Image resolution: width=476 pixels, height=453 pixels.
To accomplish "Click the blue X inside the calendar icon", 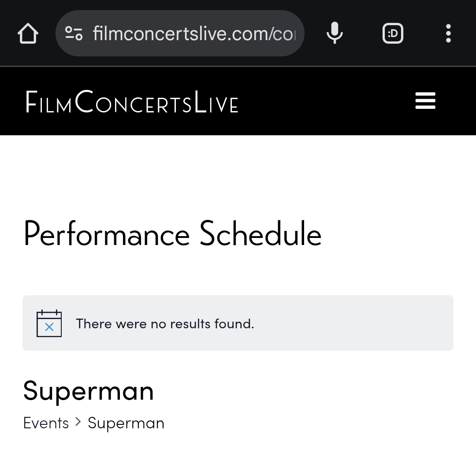I will pos(49,327).
